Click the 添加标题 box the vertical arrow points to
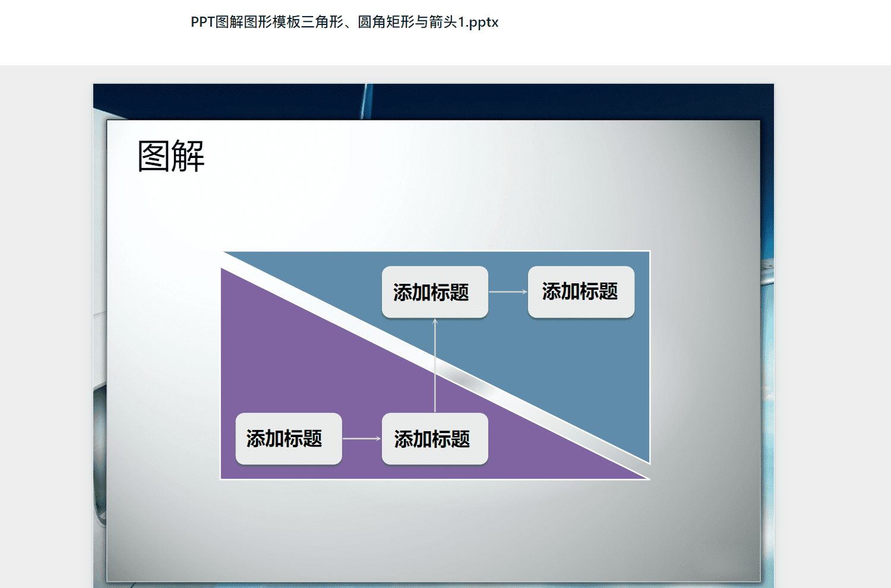Viewport: 891px width, 588px height. [435, 292]
